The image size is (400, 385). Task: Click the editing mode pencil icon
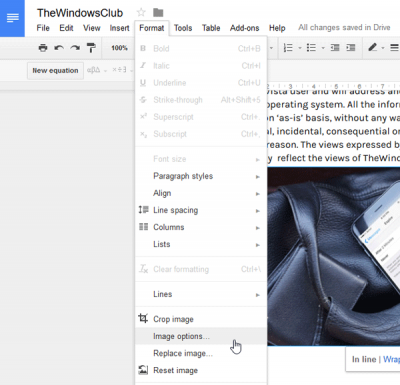click(x=372, y=48)
